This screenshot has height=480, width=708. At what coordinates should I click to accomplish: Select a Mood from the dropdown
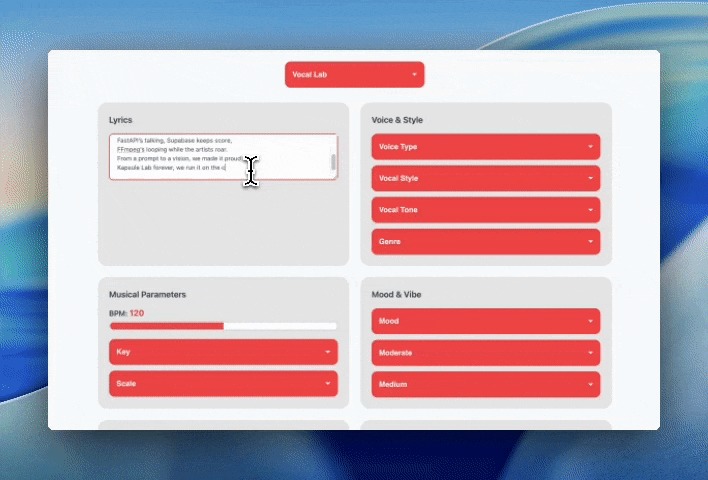pyautogui.click(x=486, y=321)
